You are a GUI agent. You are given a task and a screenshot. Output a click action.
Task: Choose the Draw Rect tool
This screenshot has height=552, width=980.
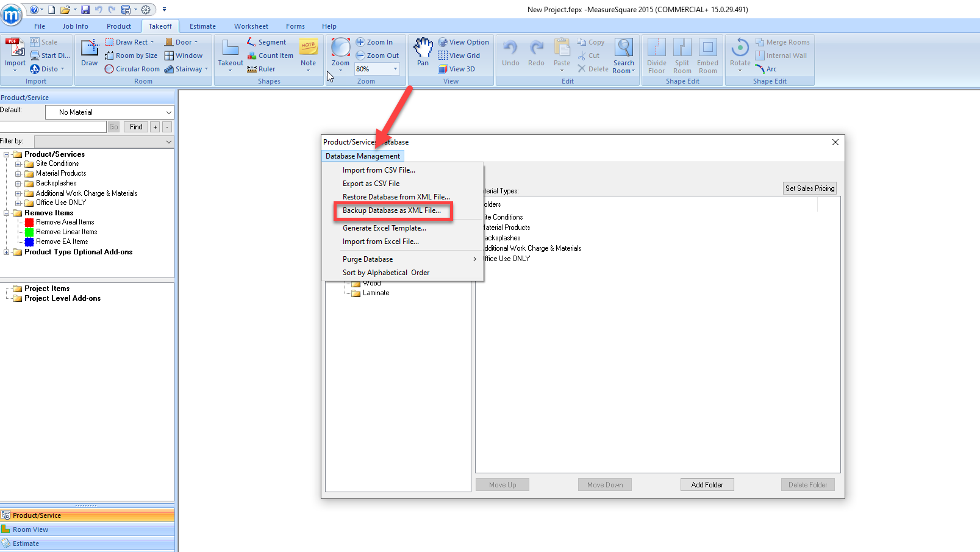point(129,42)
